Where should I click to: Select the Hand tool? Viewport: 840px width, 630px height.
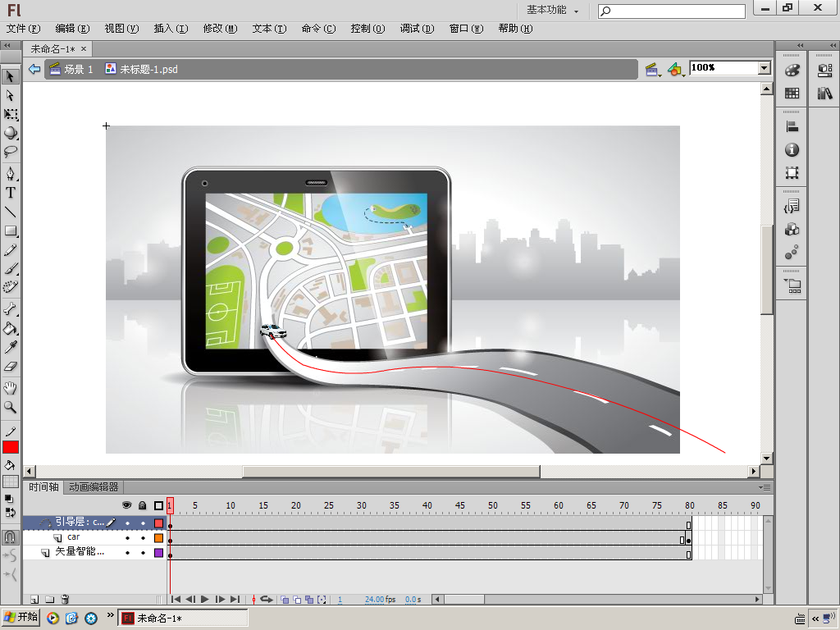[11, 387]
